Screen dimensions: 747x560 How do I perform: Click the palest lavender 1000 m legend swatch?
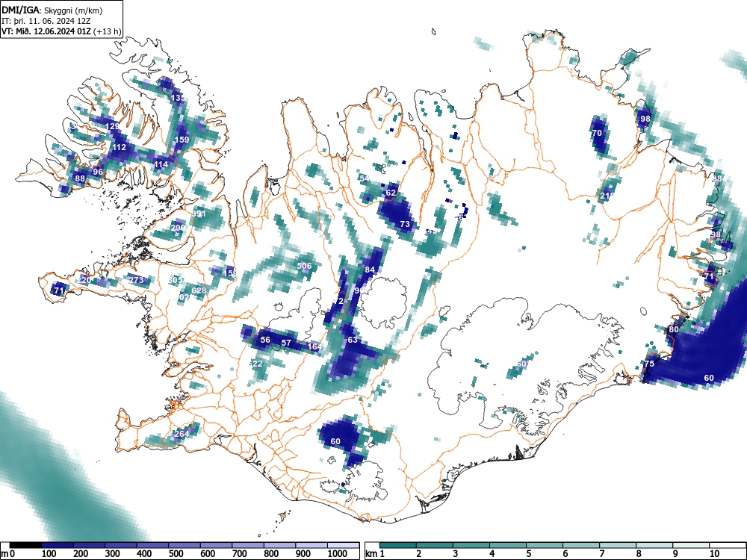click(x=344, y=545)
